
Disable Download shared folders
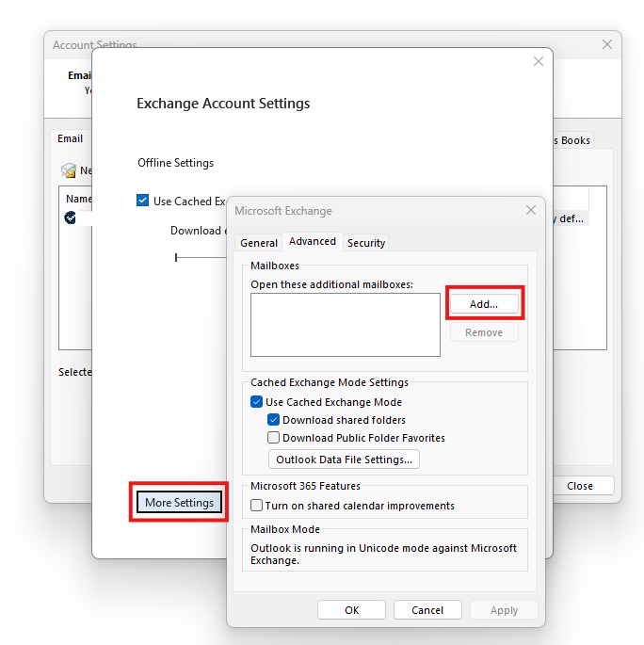tap(274, 420)
